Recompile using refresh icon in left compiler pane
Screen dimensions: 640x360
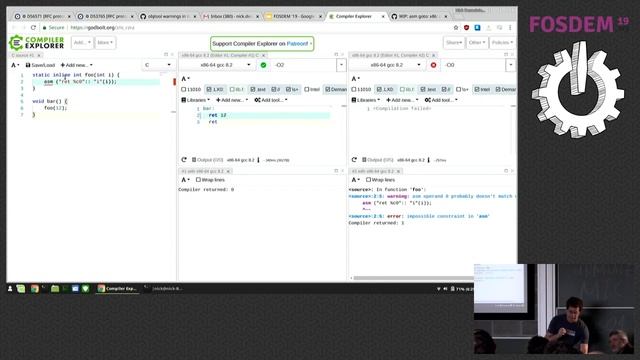(184, 160)
